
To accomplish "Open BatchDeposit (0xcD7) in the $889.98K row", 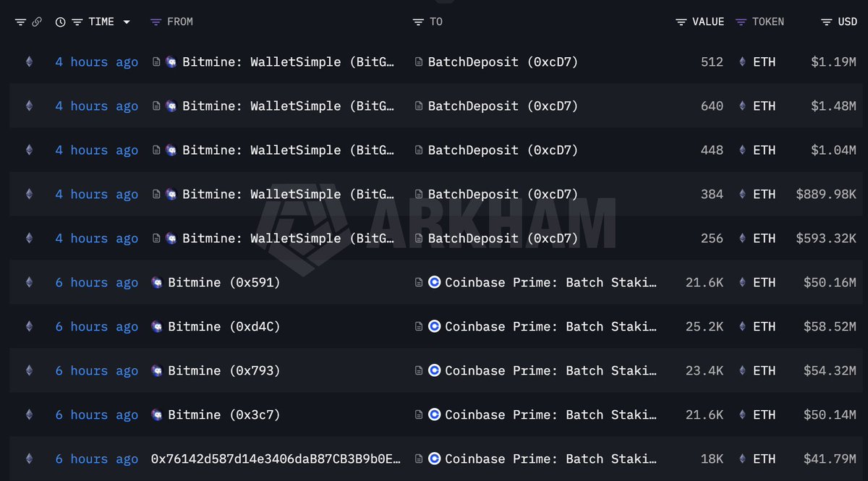I will click(503, 195).
